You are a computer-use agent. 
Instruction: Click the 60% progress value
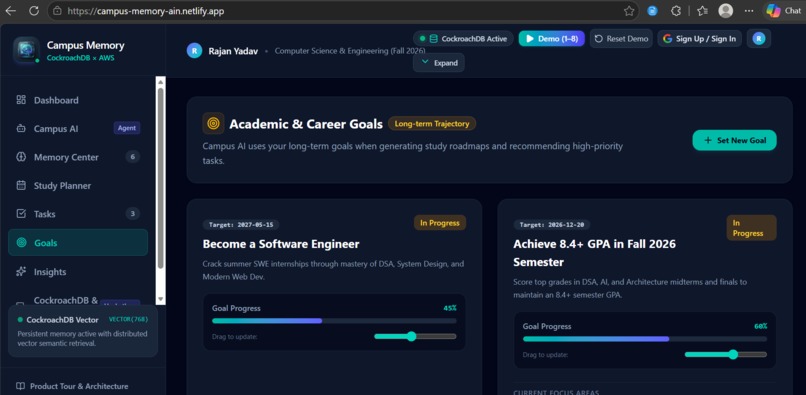(761, 326)
